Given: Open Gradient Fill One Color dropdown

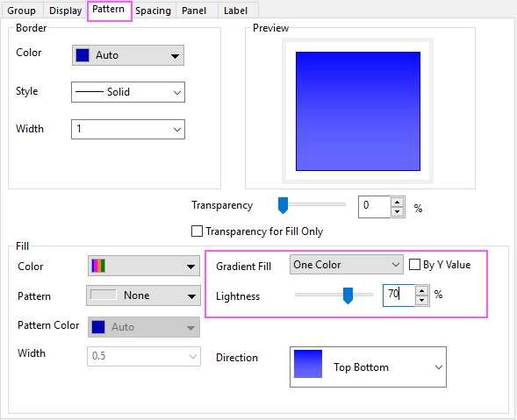Looking at the screenshot, I should [346, 265].
